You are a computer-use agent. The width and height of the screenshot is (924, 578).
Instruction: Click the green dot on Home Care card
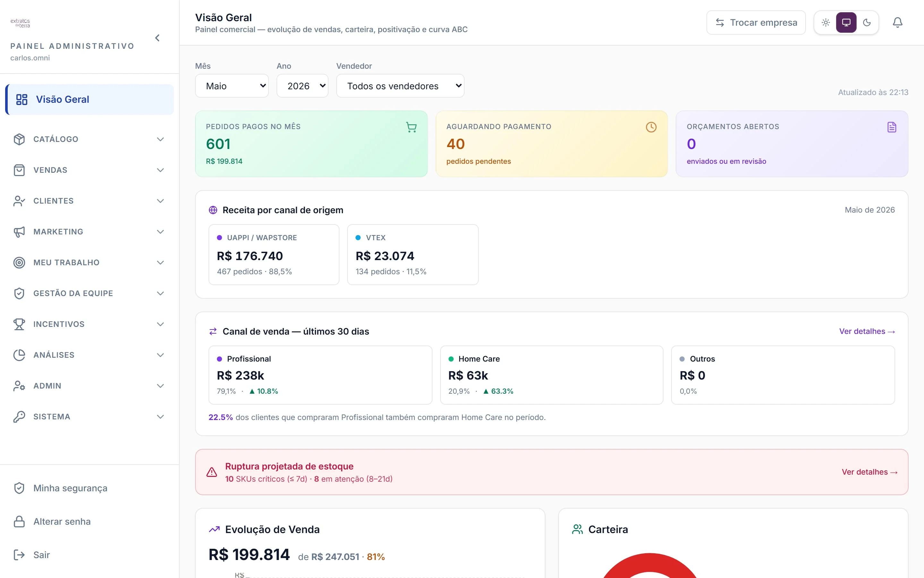coord(451,359)
